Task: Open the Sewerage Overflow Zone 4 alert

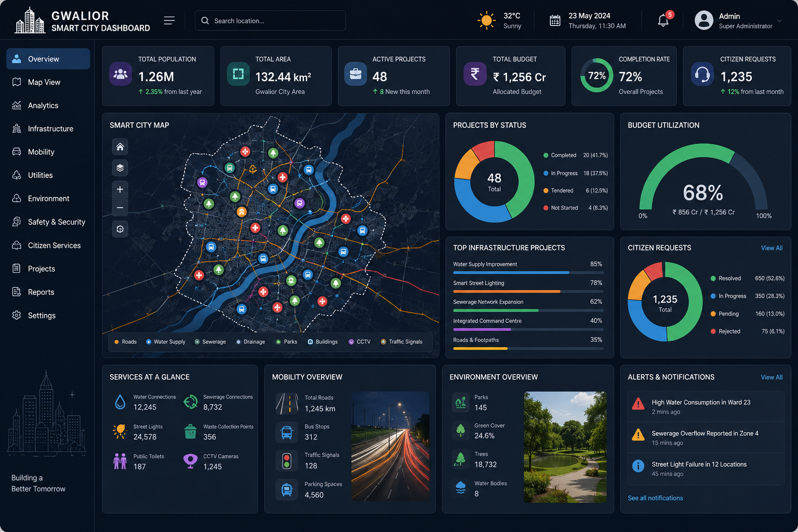Action: pos(706,437)
